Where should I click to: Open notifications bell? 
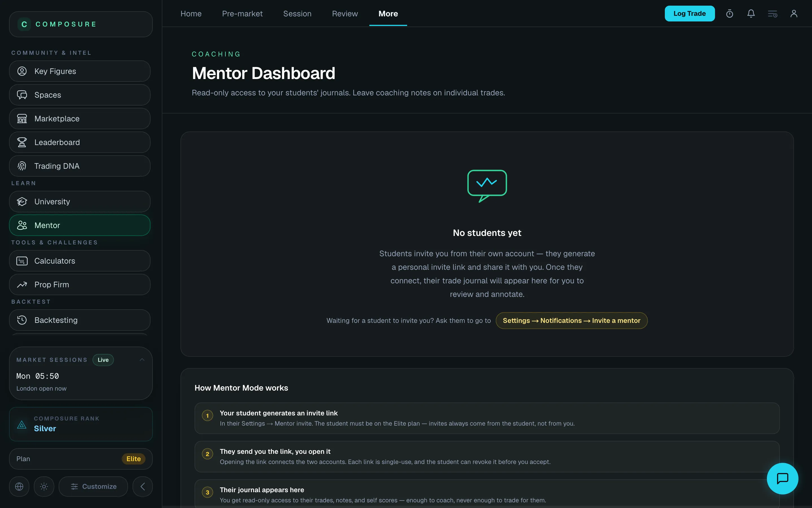[x=751, y=14]
